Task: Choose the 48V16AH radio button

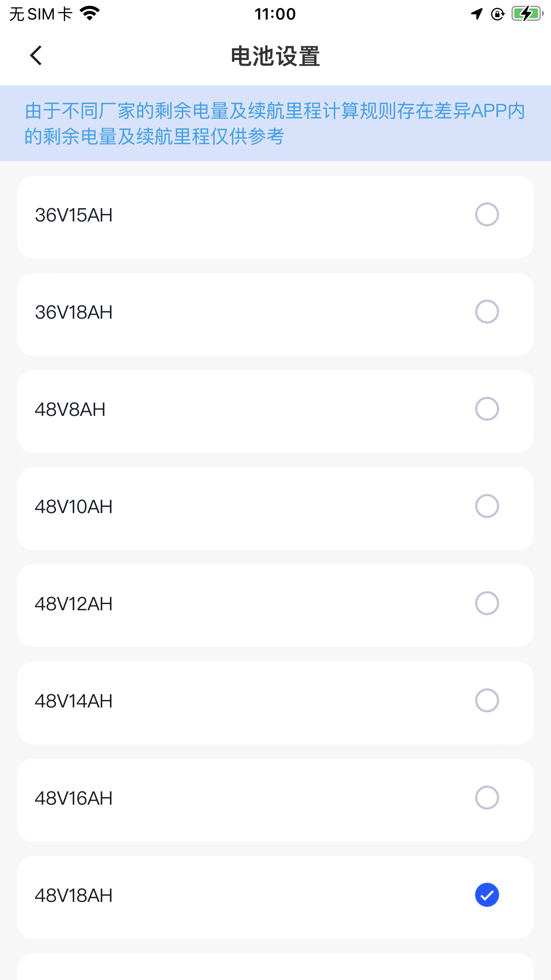Action: click(x=487, y=798)
